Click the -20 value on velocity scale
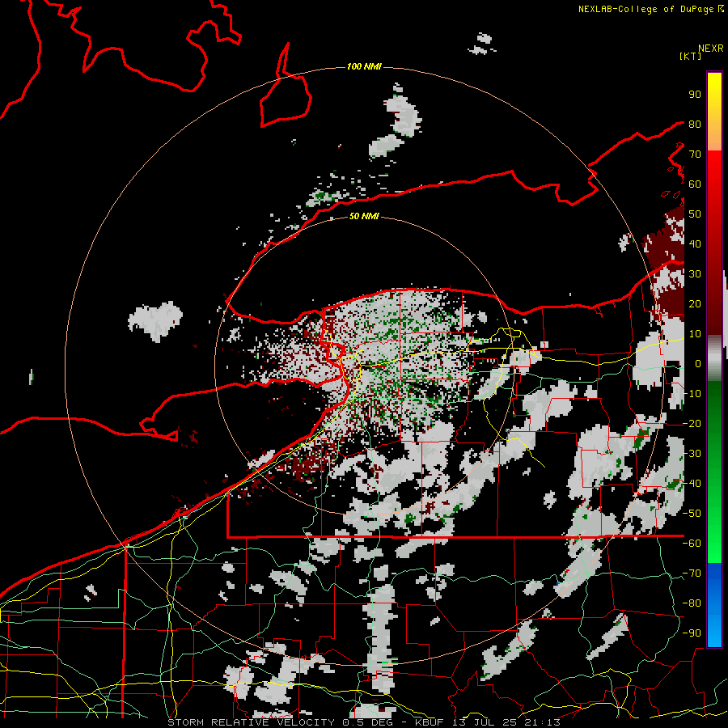This screenshot has height=728, width=728. [x=692, y=424]
